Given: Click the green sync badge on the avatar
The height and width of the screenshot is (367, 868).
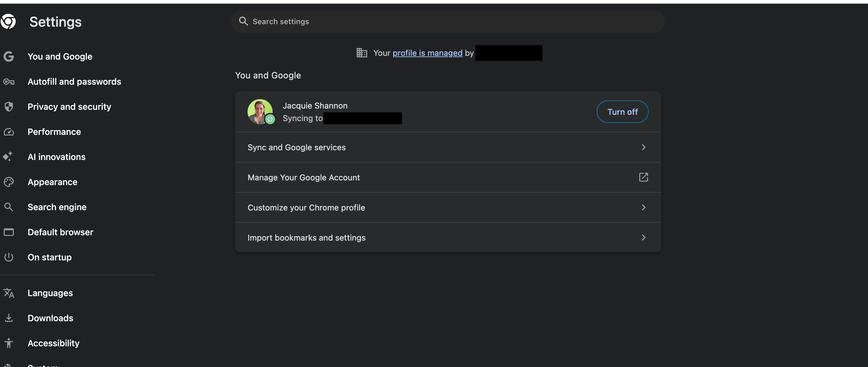Looking at the screenshot, I should tap(270, 119).
